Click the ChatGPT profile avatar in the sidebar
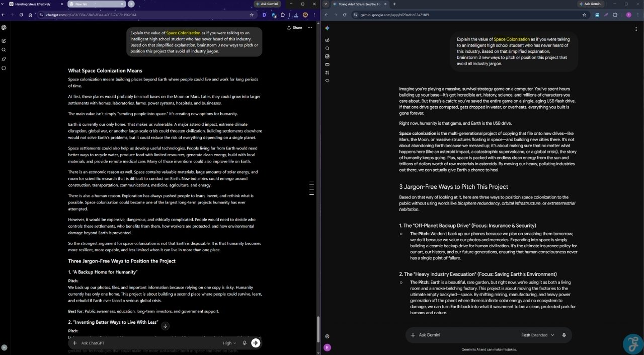The width and height of the screenshot is (644, 355). (4, 347)
